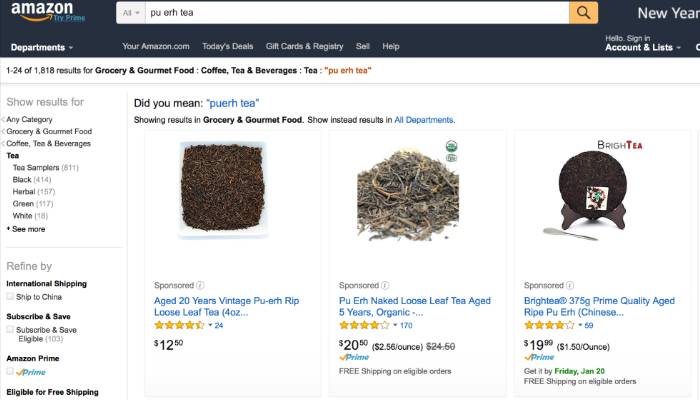Click the orange search magnifier button
This screenshot has height=400, width=700.
click(583, 13)
